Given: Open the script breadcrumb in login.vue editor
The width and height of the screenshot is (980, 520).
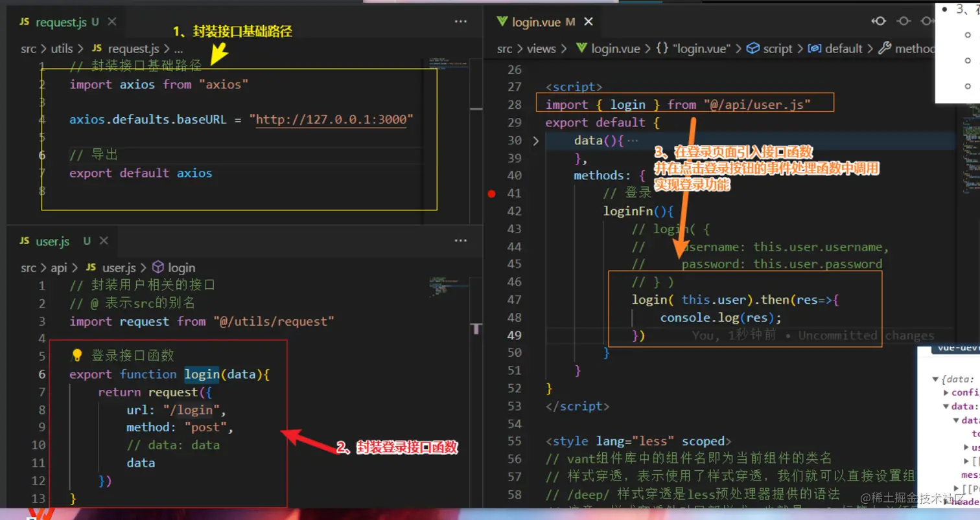Looking at the screenshot, I should 777,49.
